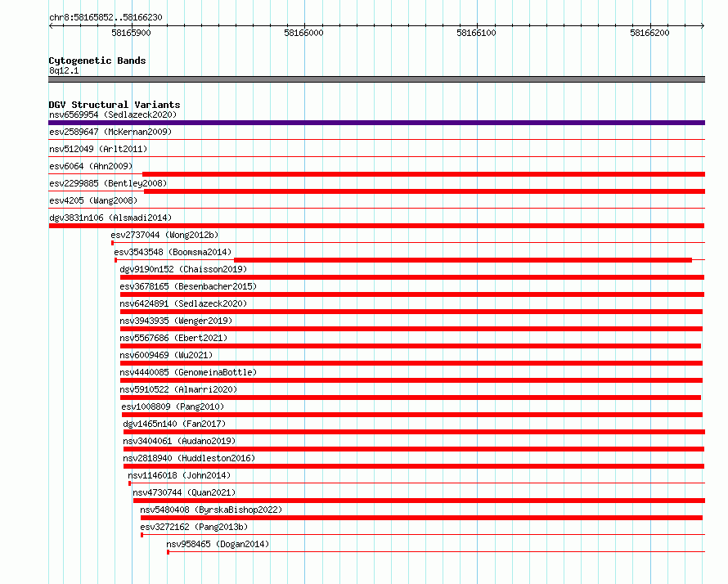This screenshot has width=728, height=584.
Task: Select variant nsv5480408 (ByrskaBishop2022)
Action: click(x=211, y=510)
